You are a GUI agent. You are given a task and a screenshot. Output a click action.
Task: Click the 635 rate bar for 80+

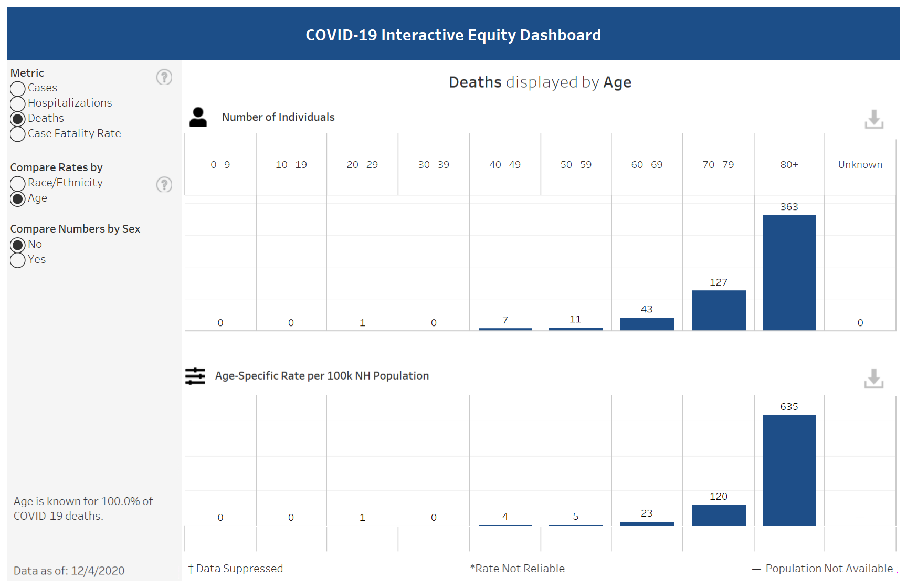coord(789,470)
